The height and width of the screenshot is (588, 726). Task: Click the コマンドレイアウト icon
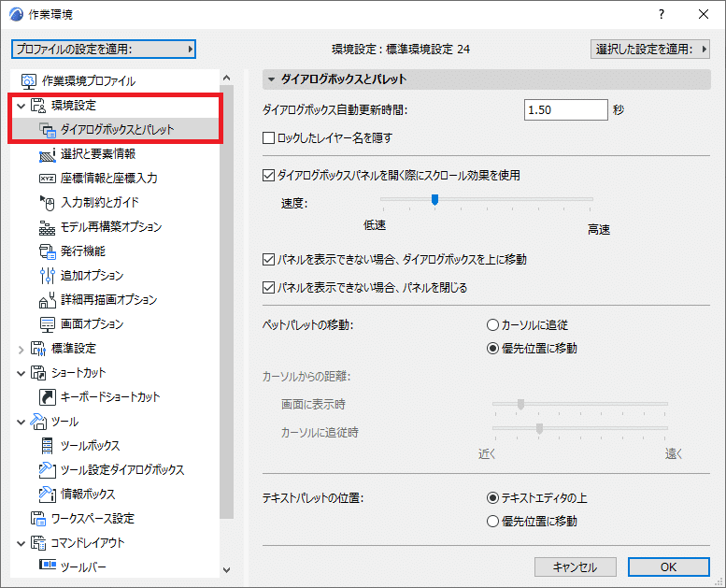click(x=38, y=542)
